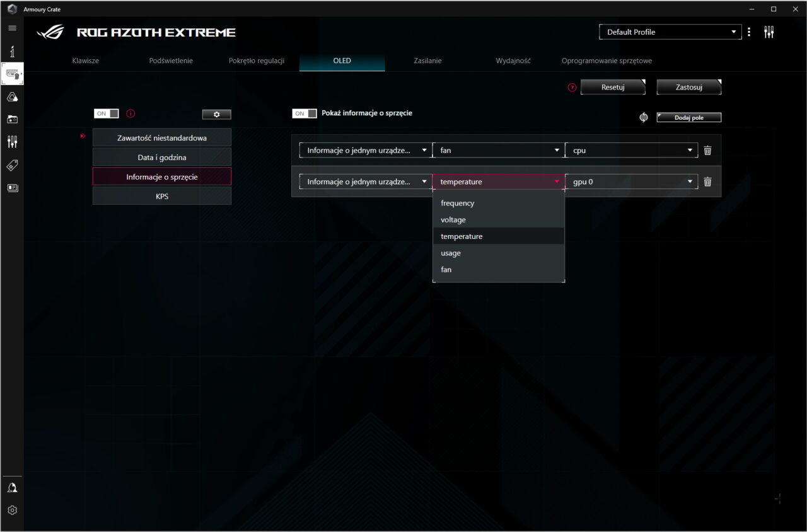Viewport: 807px width, 532px height.
Task: Choose temperature from the dropdown list
Action: [499, 236]
